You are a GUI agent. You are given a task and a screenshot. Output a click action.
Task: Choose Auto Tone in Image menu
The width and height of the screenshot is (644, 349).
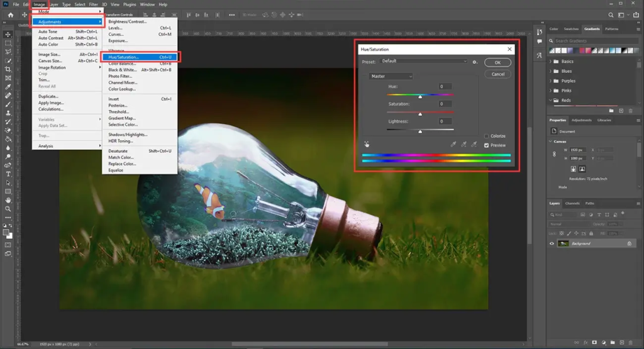click(67, 31)
